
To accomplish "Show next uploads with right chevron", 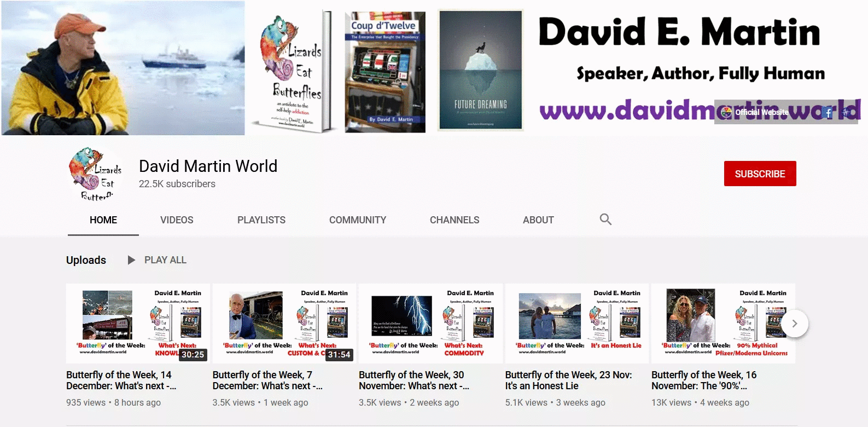I will pyautogui.click(x=795, y=324).
